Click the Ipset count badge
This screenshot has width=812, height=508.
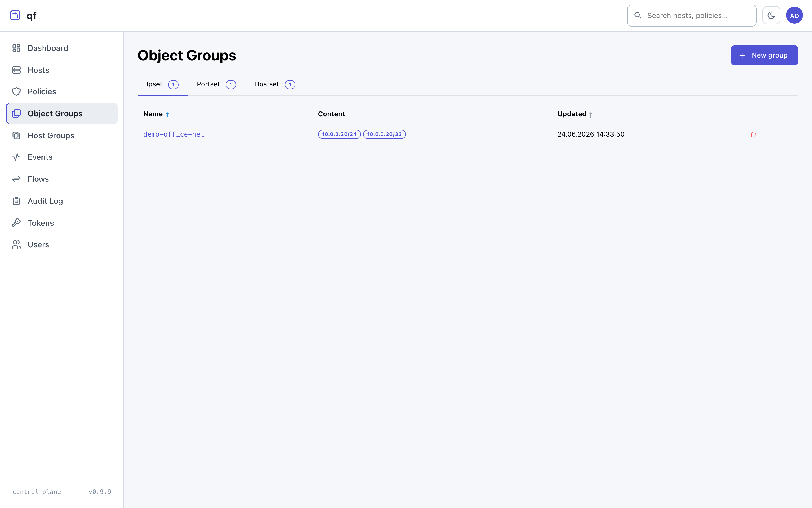click(173, 85)
